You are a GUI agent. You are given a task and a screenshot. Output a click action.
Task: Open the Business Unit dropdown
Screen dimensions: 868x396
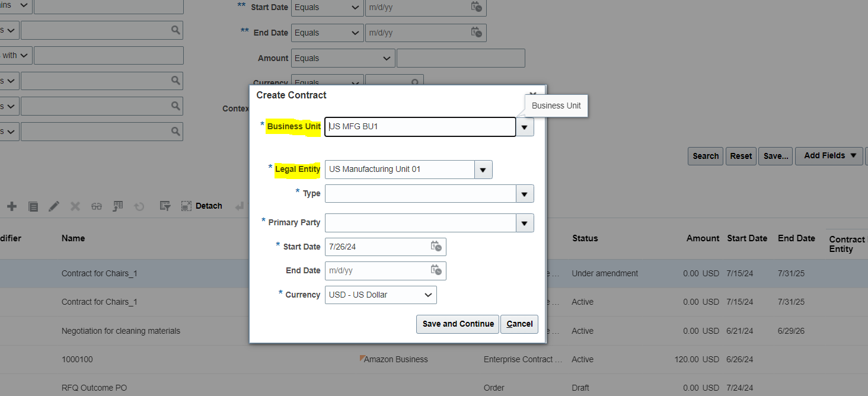pyautogui.click(x=524, y=127)
